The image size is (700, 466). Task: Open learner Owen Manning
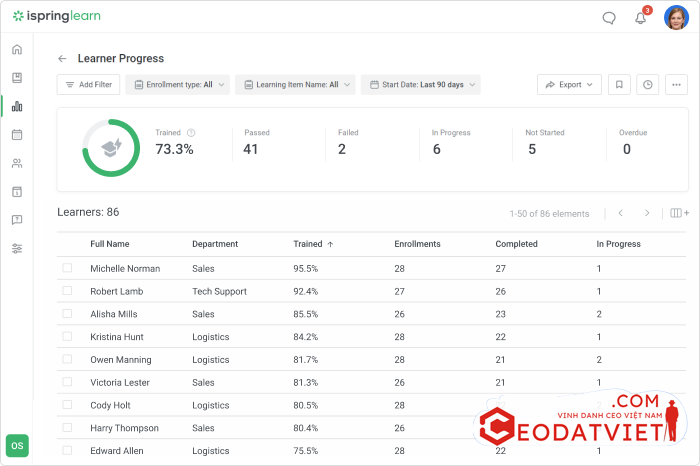point(121,360)
